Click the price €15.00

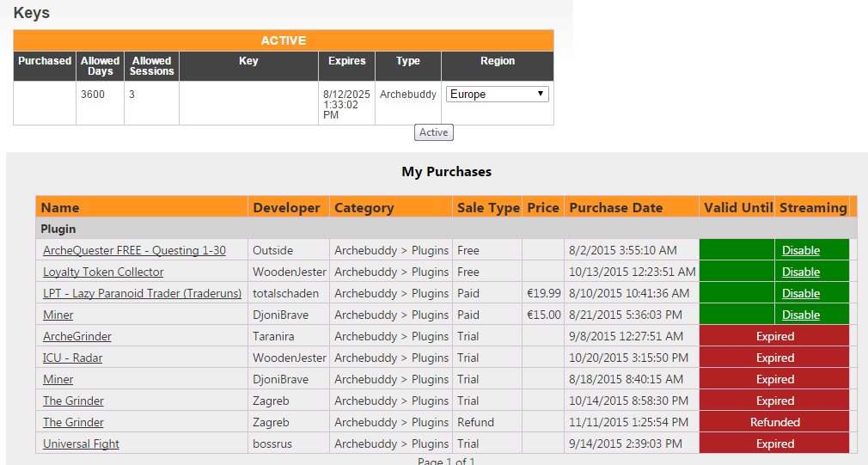point(544,315)
